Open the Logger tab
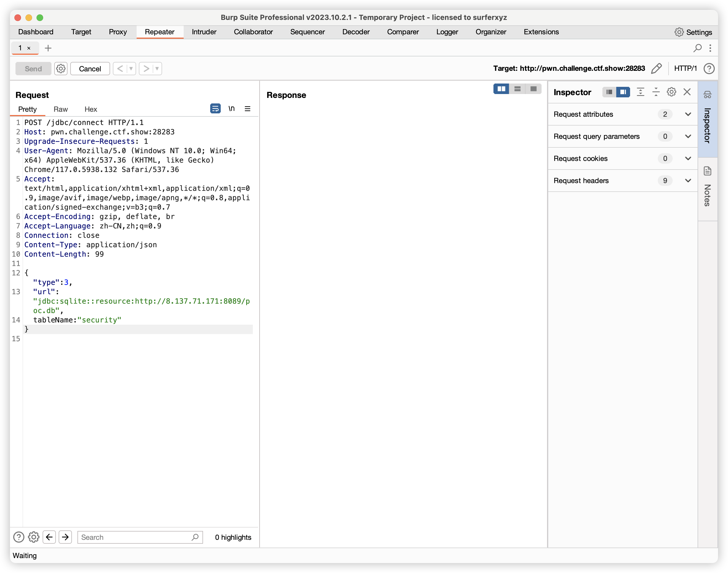This screenshot has height=573, width=728. pos(447,32)
